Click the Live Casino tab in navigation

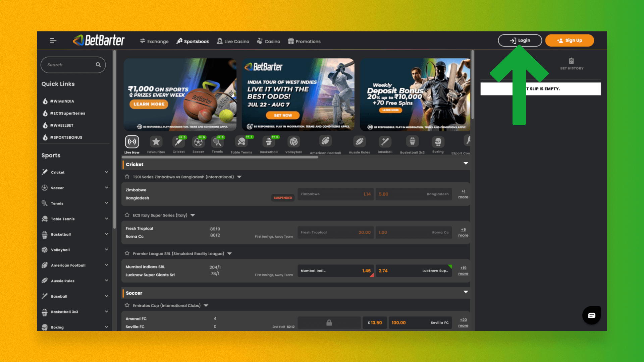pyautogui.click(x=233, y=41)
